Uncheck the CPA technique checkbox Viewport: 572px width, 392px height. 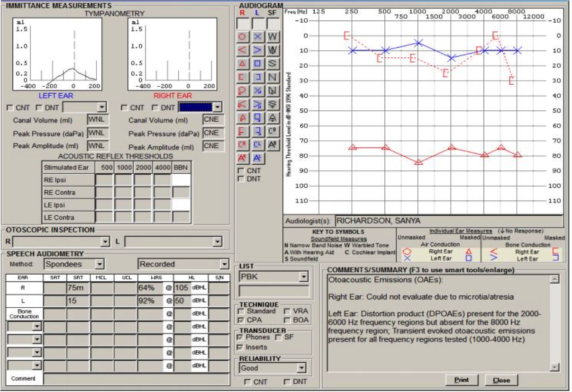241,320
